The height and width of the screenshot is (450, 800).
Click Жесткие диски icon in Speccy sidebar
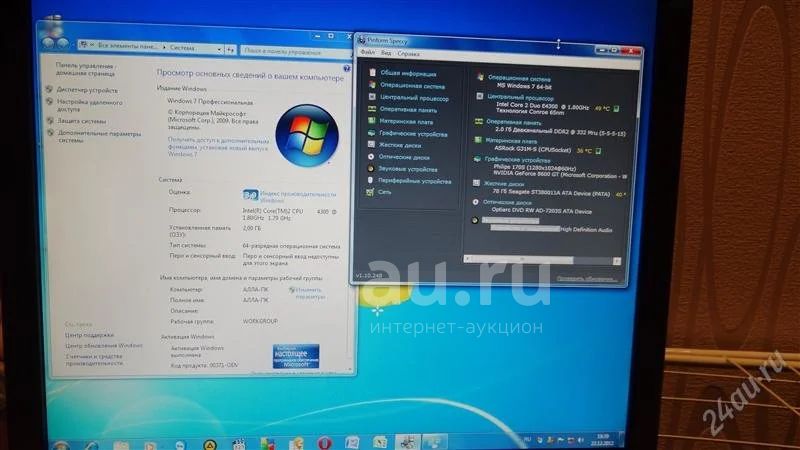click(x=371, y=144)
